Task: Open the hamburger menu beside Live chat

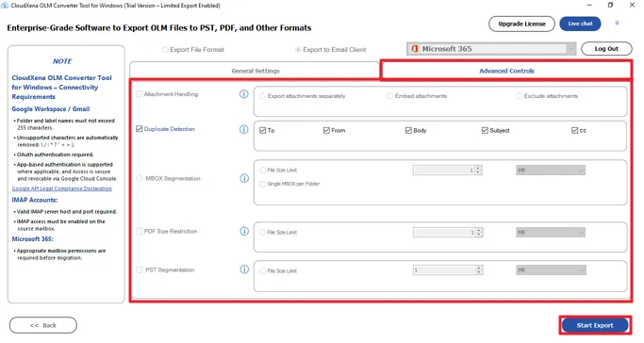Action: tap(617, 23)
